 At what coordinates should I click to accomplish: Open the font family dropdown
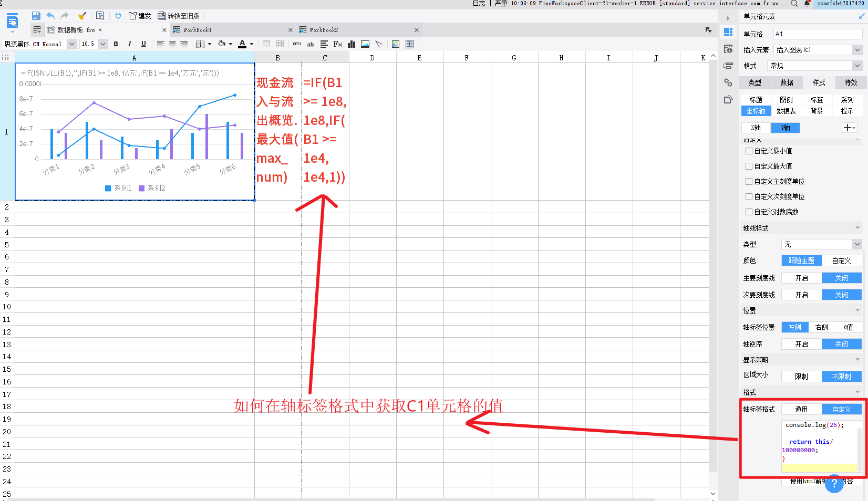72,44
